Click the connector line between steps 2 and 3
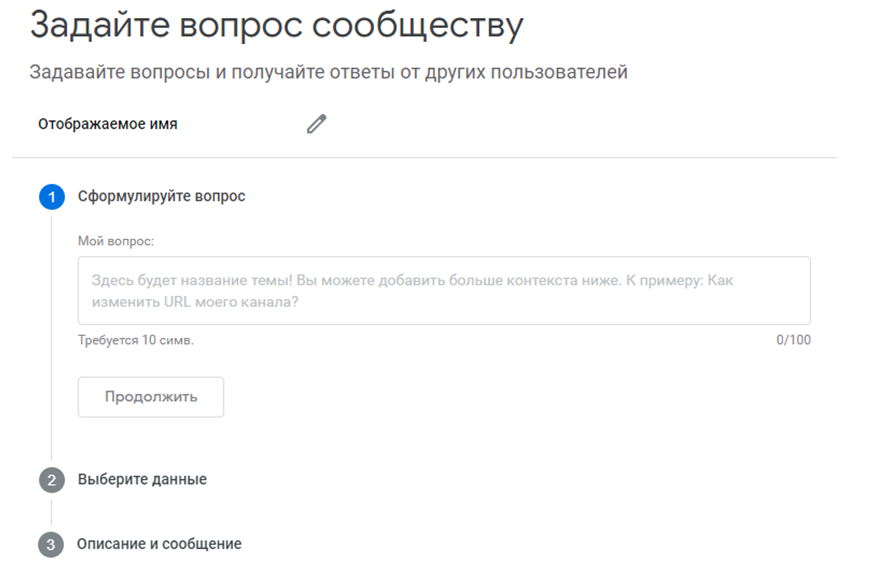Screen dimensions: 879x581 (51, 513)
